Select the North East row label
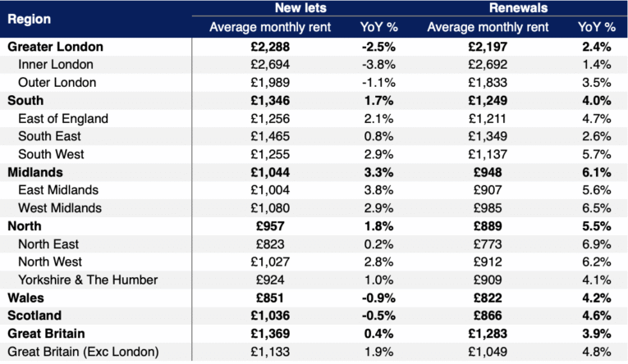 (x=48, y=244)
